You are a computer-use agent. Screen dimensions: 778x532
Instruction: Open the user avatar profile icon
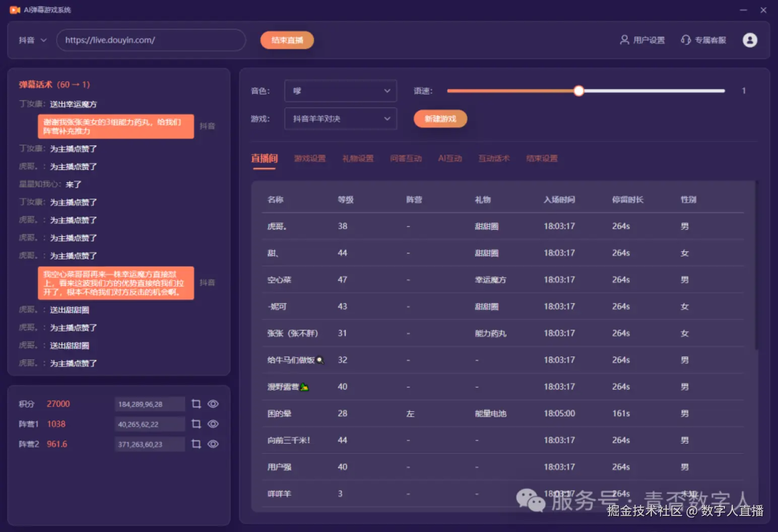(x=750, y=40)
